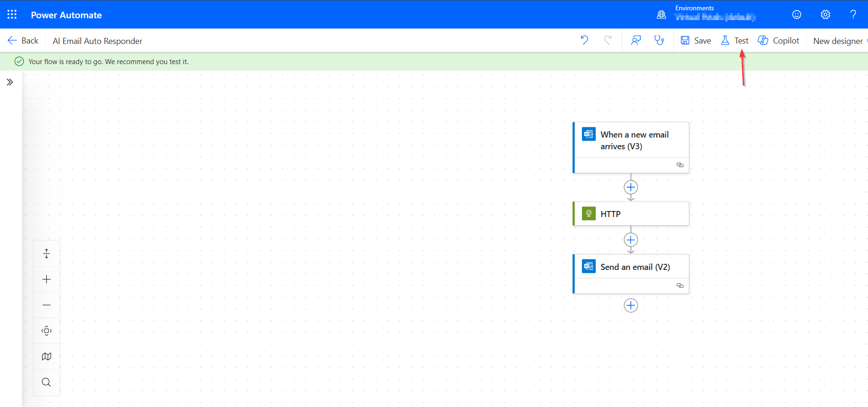
Task: Open Settings gear menu
Action: [x=825, y=15]
